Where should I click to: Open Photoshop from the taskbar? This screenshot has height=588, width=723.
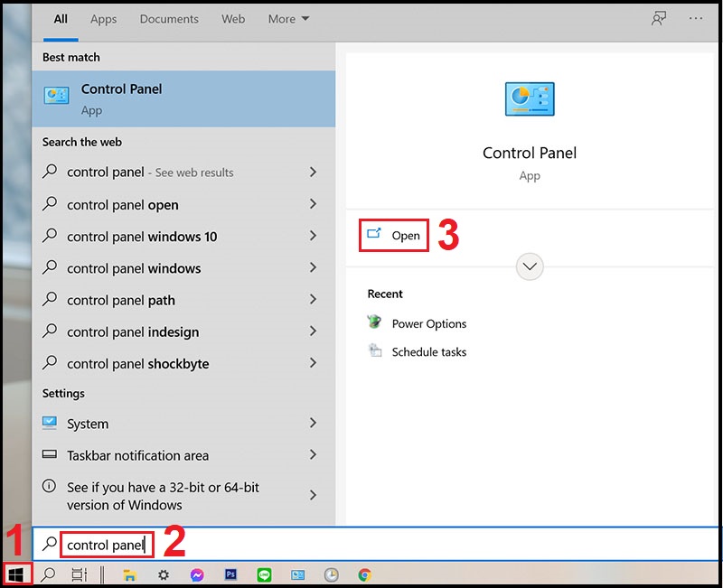pos(230,574)
